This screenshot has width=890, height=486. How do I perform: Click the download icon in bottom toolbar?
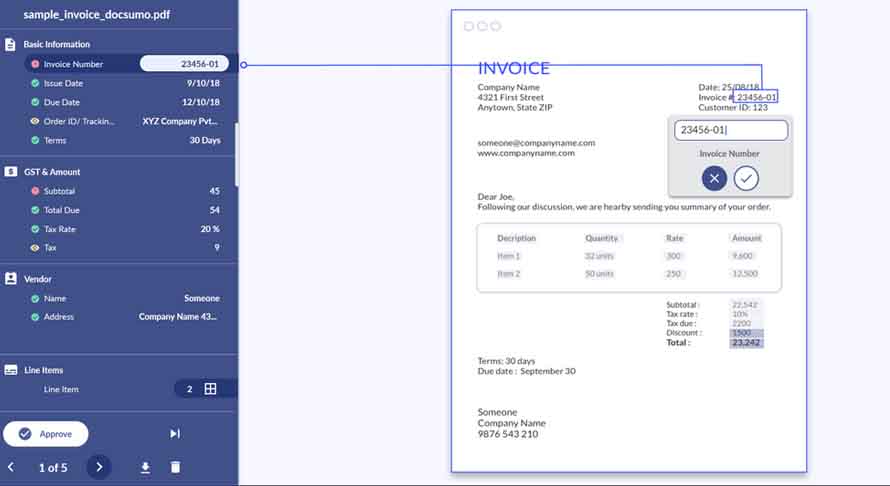(x=145, y=467)
